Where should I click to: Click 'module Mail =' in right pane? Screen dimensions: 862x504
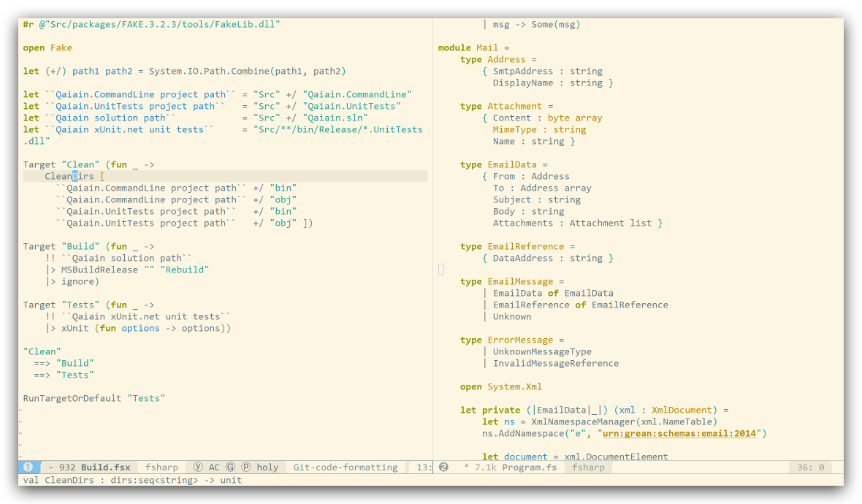[x=474, y=47]
